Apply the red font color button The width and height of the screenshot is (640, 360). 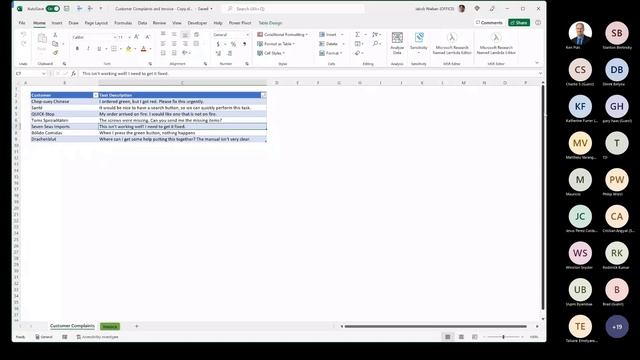pyautogui.click(x=144, y=49)
